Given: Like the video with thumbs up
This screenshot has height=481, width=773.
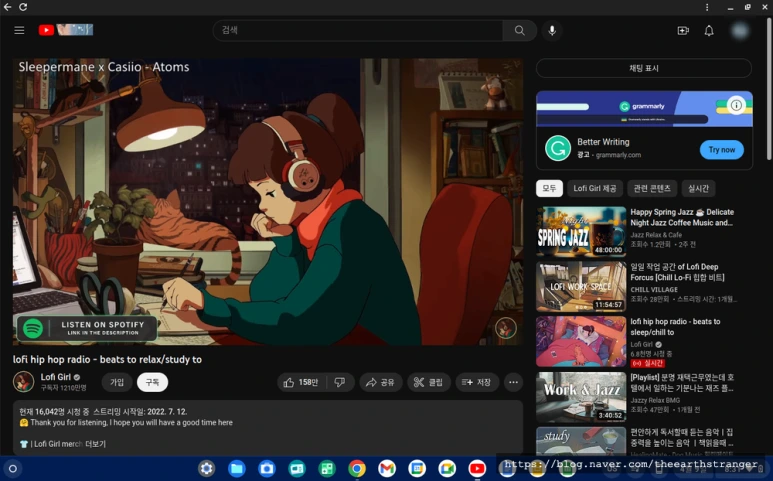Looking at the screenshot, I should pos(289,382).
